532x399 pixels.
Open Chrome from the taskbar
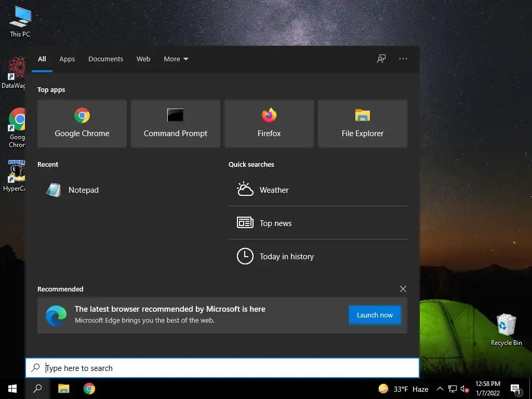[89, 389]
